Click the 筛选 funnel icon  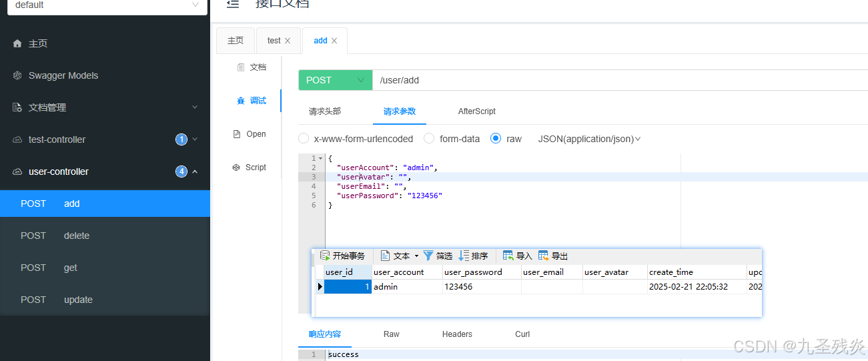pyautogui.click(x=428, y=256)
